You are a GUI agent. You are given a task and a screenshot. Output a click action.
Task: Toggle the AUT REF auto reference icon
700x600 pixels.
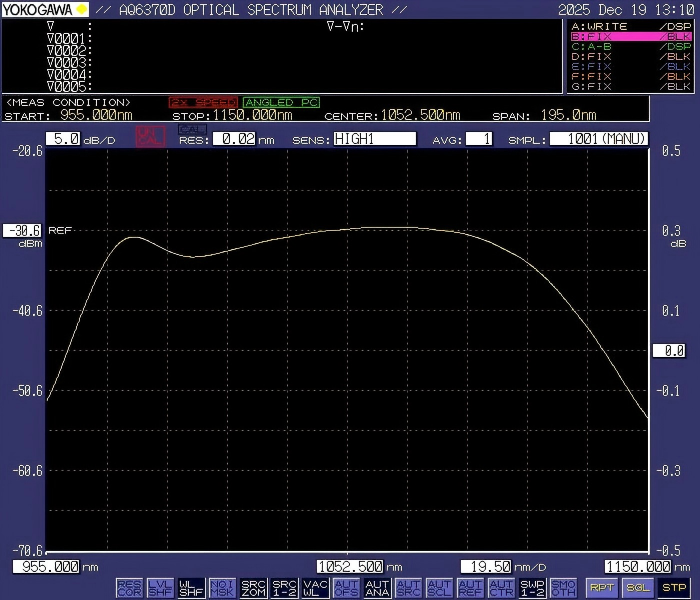470,588
